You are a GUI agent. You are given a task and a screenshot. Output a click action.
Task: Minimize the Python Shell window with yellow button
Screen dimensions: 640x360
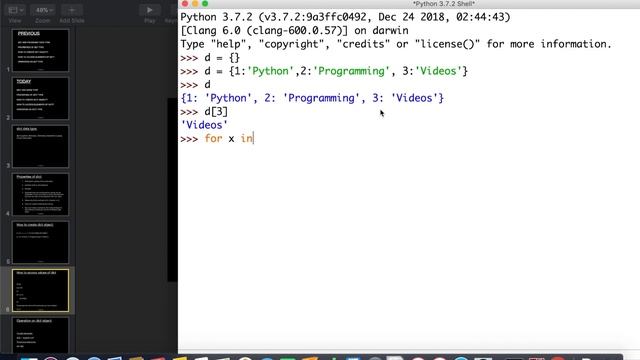click(x=195, y=4)
